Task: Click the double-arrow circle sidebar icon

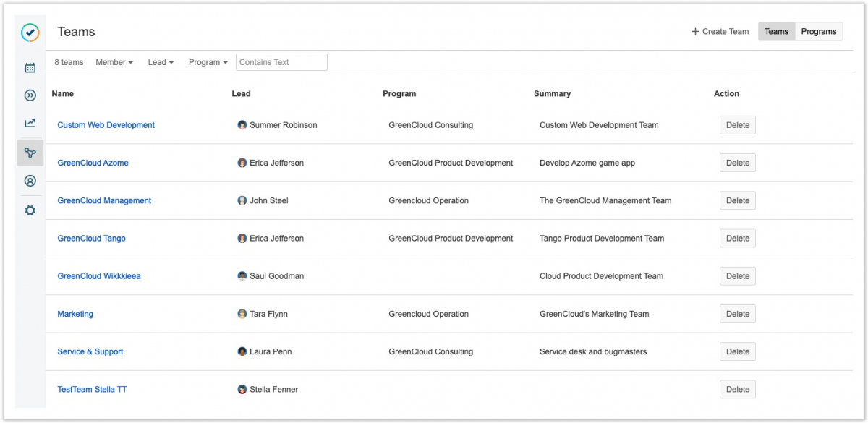Action: click(x=30, y=95)
